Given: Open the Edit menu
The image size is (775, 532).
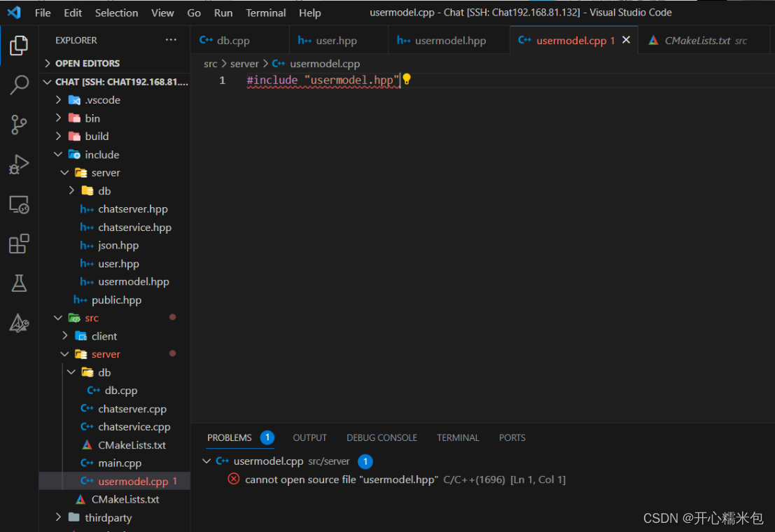Looking at the screenshot, I should click(x=73, y=13).
